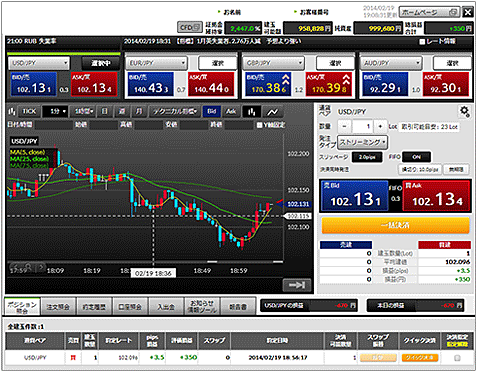The height and width of the screenshot is (372, 478).
Task: Switch to お知らせ情報ツール tab
Action: [x=202, y=307]
